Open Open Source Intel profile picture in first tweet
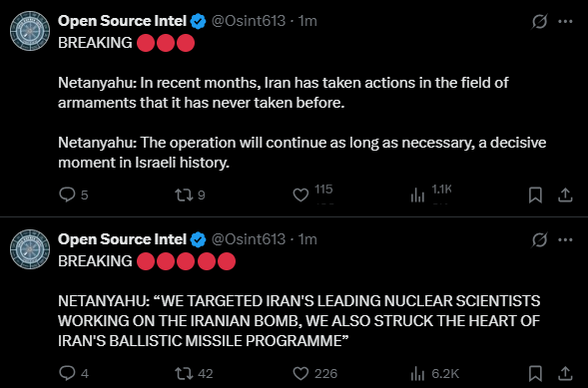Screen dimensions: 588x388 click(30, 31)
